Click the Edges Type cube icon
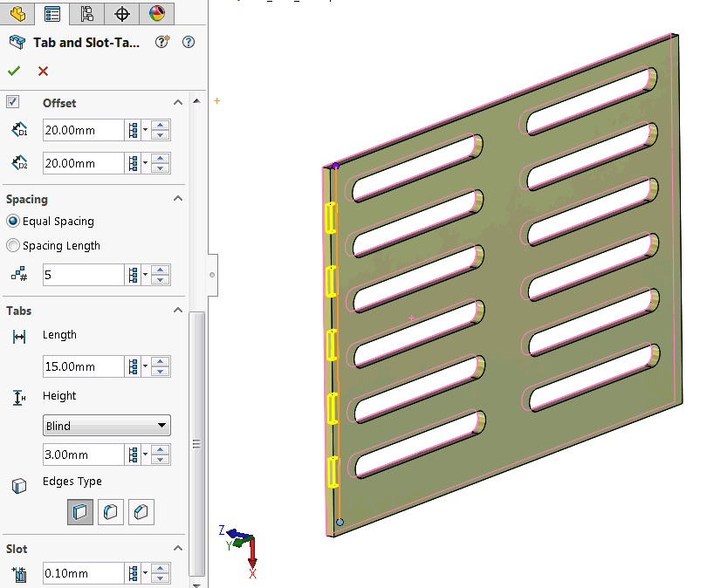This screenshot has height=588, width=714. point(19,486)
